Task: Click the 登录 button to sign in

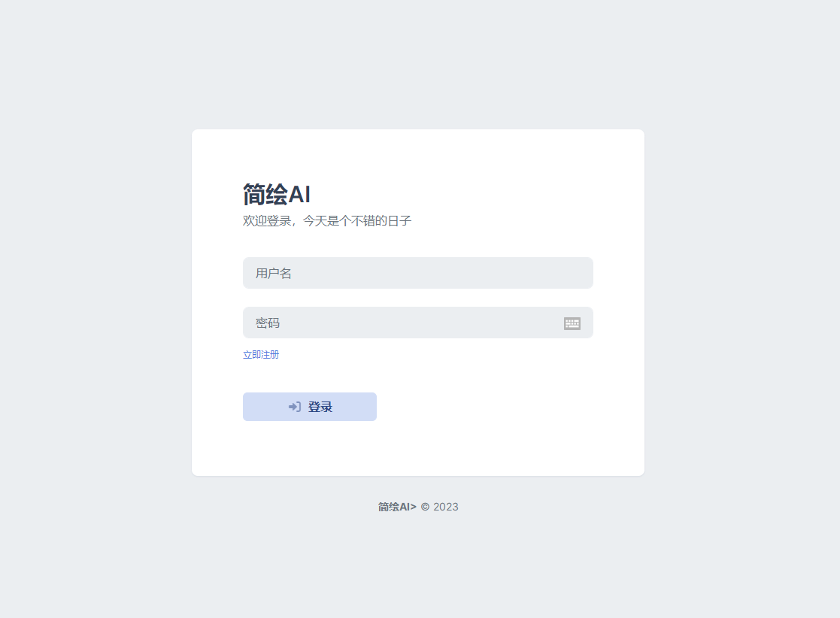Action: tap(309, 407)
